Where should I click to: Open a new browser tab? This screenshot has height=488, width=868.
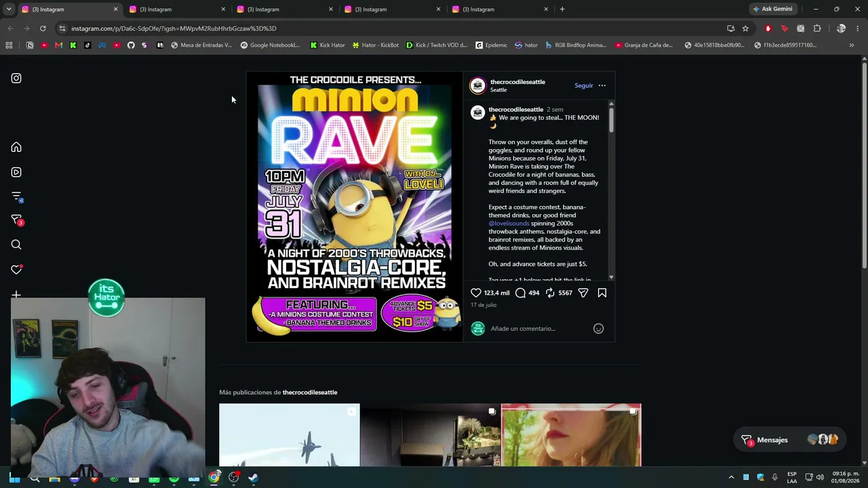tap(562, 9)
